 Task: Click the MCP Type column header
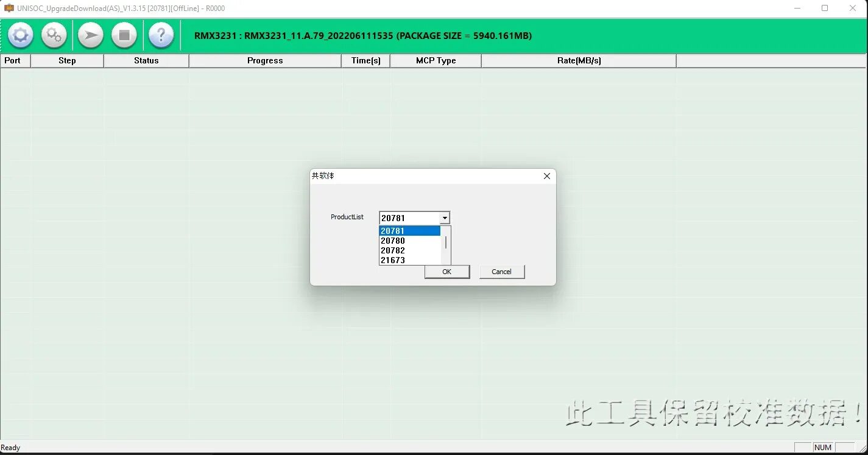pyautogui.click(x=436, y=60)
